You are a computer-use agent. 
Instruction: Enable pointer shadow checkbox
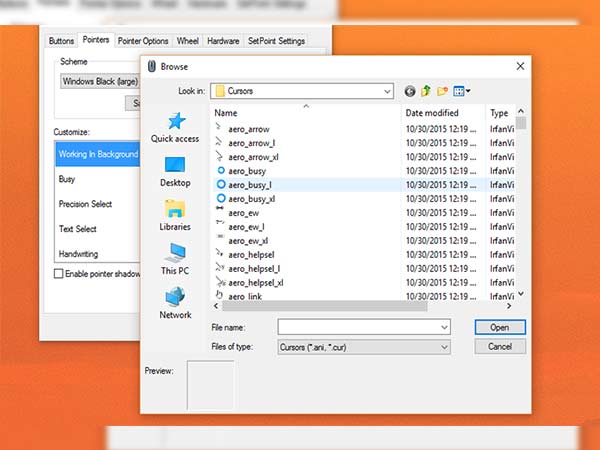point(58,273)
